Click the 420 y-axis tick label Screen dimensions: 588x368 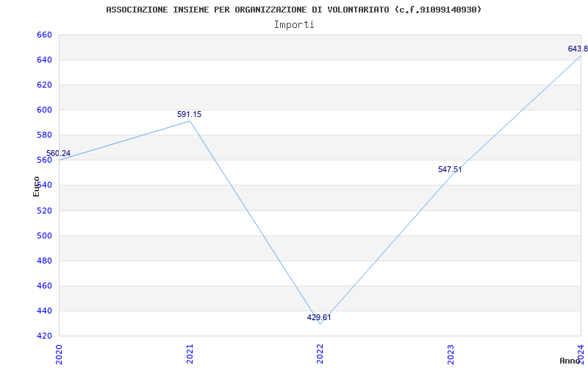pyautogui.click(x=44, y=336)
